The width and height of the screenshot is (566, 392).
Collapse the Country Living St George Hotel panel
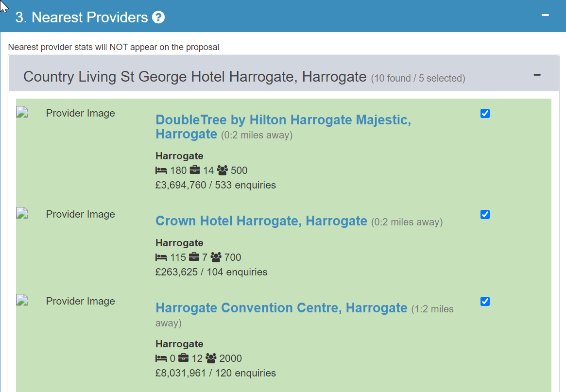click(x=537, y=75)
